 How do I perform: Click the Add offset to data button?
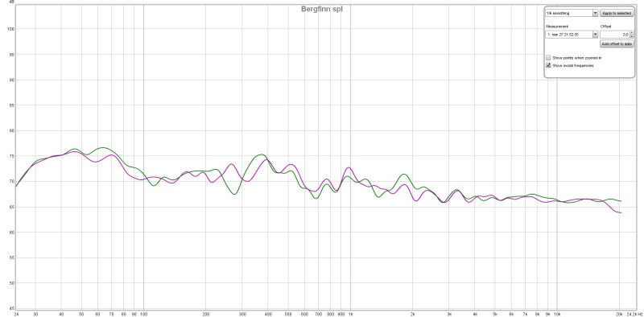coord(617,44)
